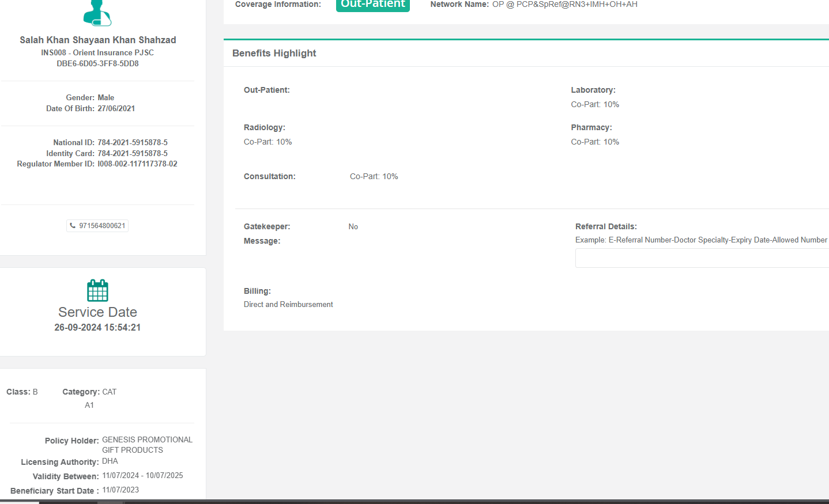829x504 pixels.
Task: Click the Policy Holder name GENESIS PROMOTIONAL
Action: point(147,439)
